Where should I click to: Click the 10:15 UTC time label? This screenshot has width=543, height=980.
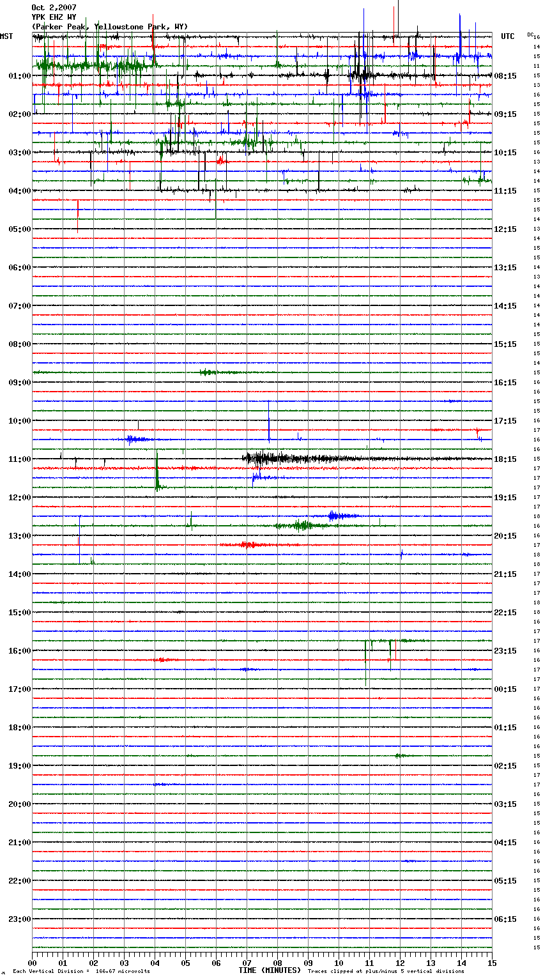click(505, 153)
